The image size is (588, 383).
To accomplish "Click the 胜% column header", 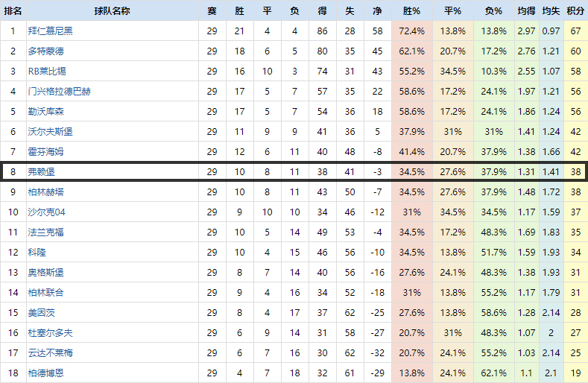I will (411, 11).
